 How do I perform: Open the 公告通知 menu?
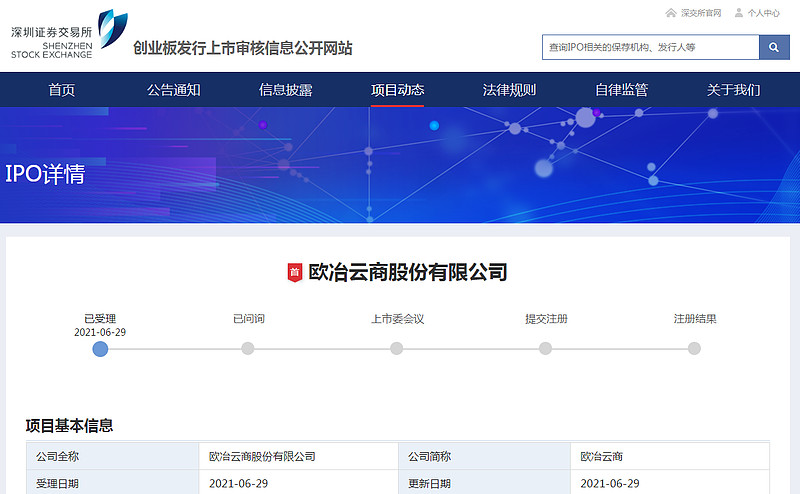173,90
